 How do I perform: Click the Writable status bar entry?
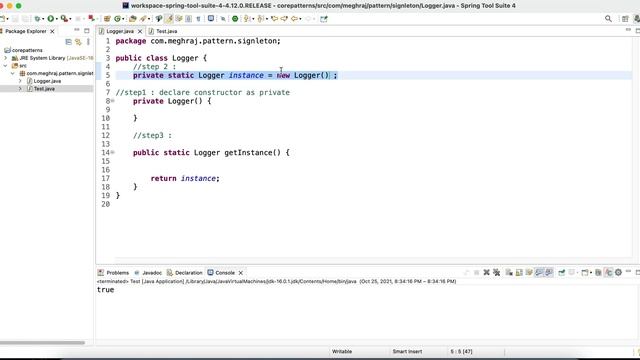(x=342, y=351)
